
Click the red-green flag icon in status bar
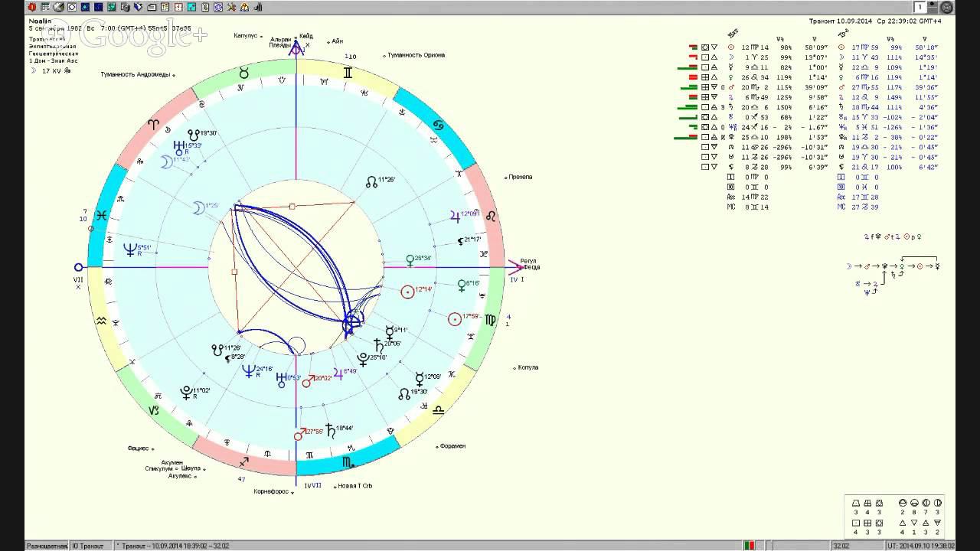click(750, 546)
